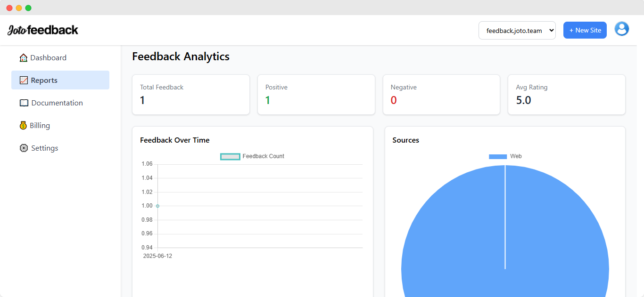The image size is (644, 297).
Task: Click the data point at 1.00
Action: (157, 206)
